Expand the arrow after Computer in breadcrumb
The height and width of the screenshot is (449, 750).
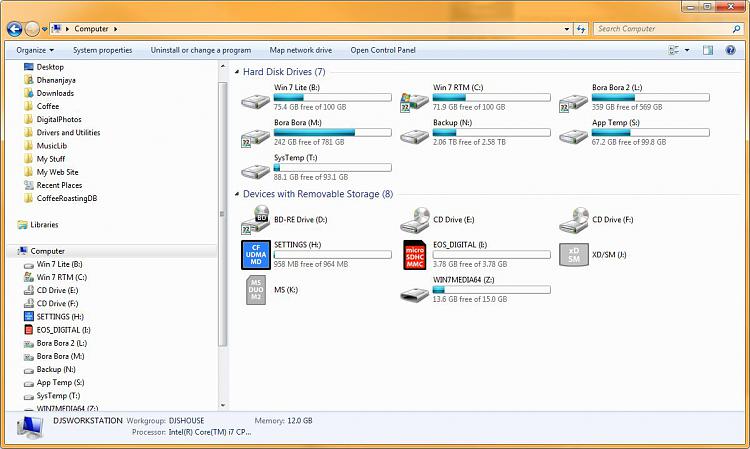[115, 29]
